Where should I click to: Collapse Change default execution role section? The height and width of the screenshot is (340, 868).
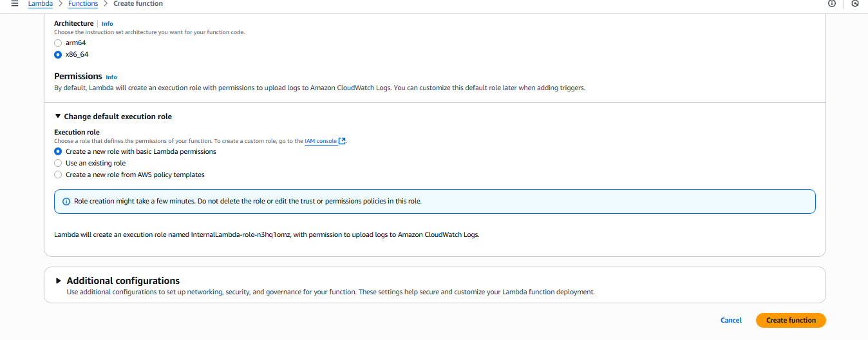pos(113,117)
